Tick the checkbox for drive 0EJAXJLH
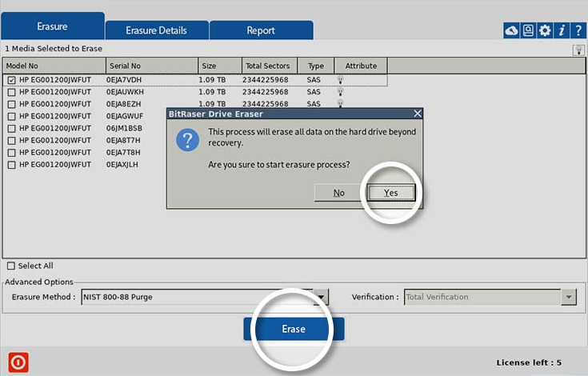Image resolution: width=588 pixels, height=376 pixels. (x=12, y=165)
